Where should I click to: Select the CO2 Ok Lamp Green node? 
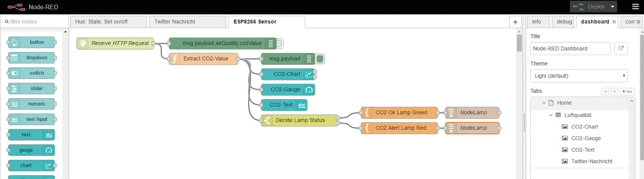(399, 112)
